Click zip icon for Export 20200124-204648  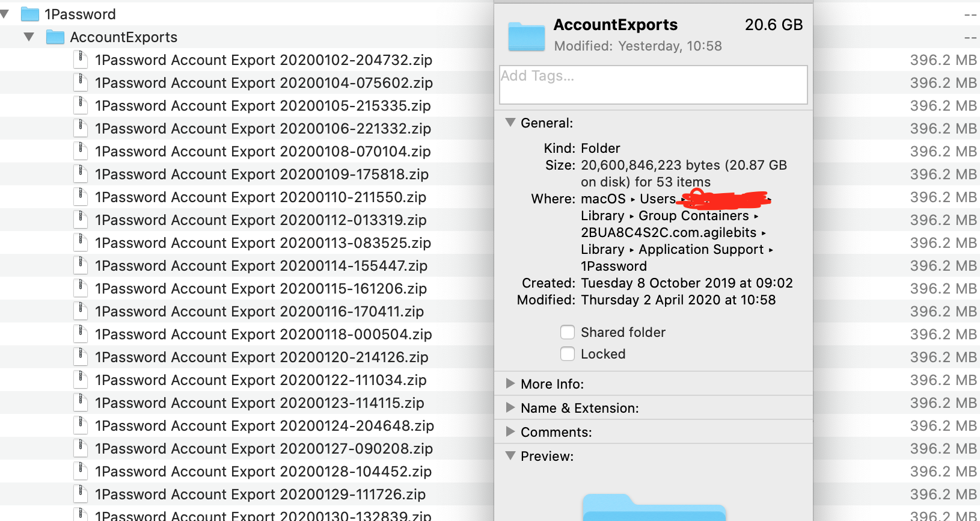81,425
